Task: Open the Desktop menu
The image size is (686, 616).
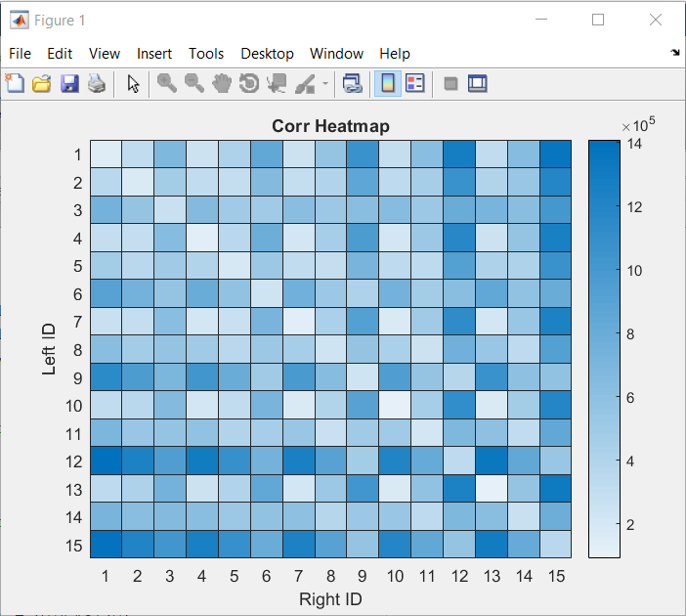Action: 267,54
